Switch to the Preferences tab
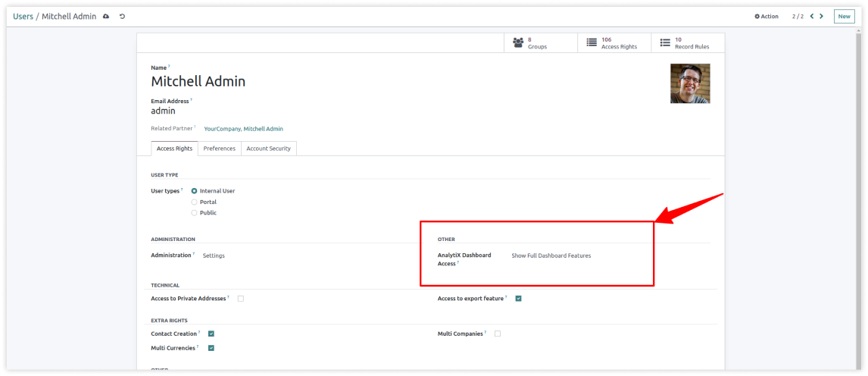Viewport: 868px width, 376px height. coord(220,149)
